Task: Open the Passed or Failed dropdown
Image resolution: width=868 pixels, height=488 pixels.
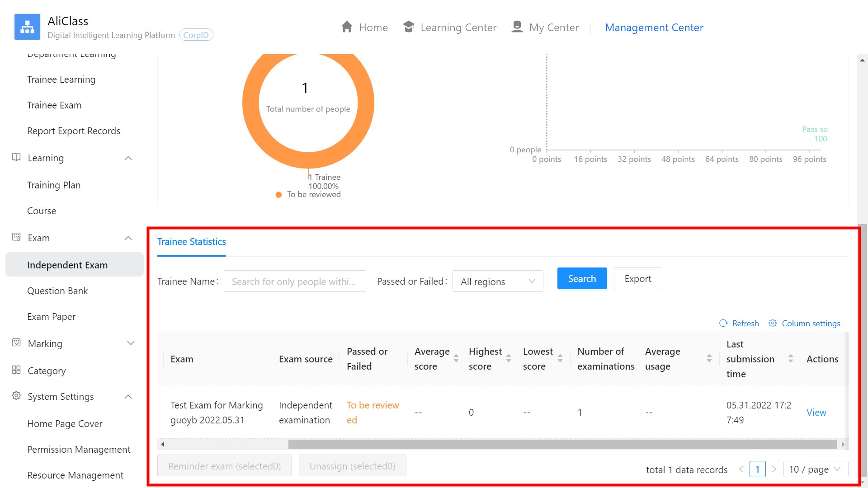Action: (498, 282)
